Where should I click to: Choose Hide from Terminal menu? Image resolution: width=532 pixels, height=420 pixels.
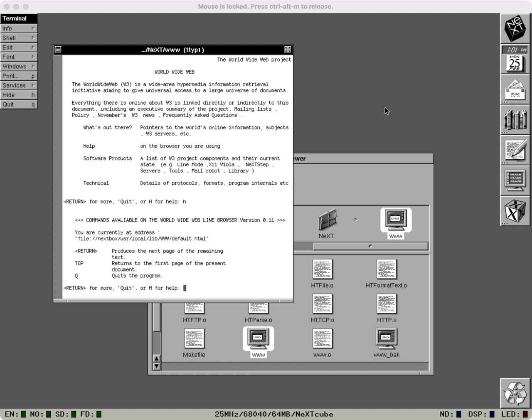(x=19, y=95)
